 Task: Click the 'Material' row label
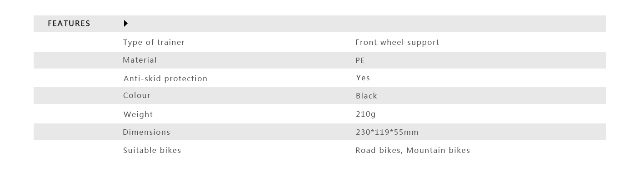140,60
